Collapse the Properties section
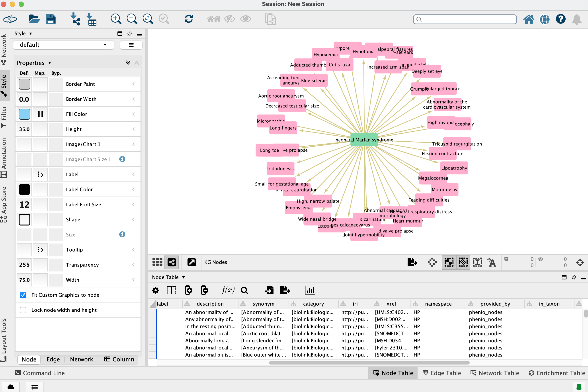588x392 pixels. (x=137, y=62)
